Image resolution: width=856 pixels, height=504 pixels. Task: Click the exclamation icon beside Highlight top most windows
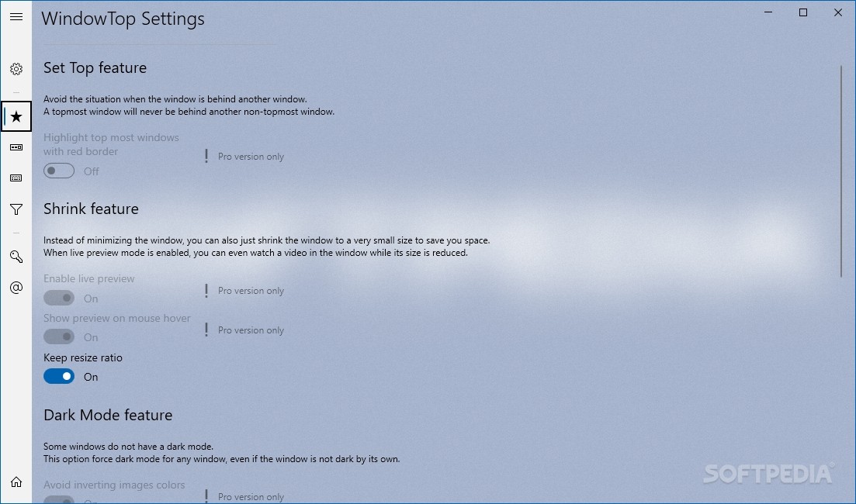coord(206,156)
